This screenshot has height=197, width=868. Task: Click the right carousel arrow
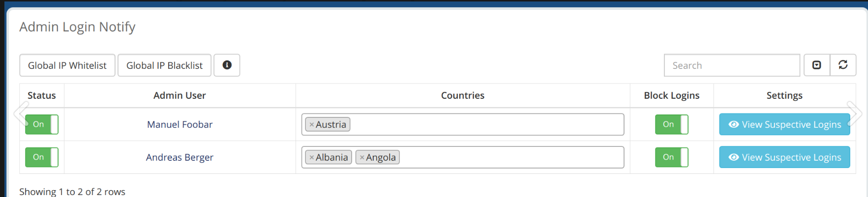(855, 114)
